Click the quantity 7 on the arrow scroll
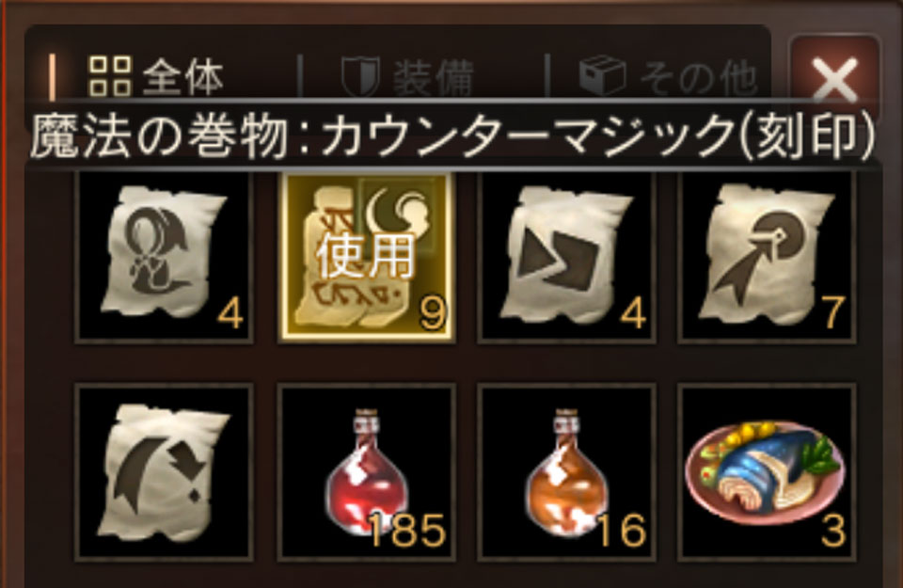 click(833, 314)
